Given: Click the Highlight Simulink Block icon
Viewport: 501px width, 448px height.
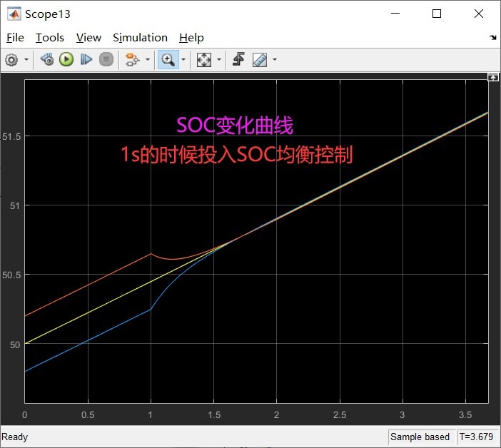Looking at the screenshot, I should 132,59.
